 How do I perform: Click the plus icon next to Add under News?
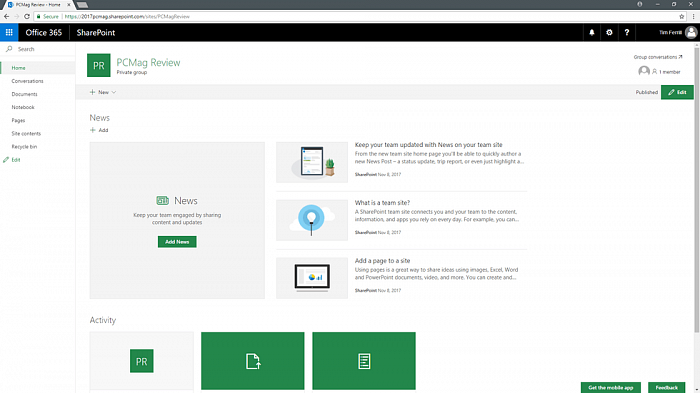[x=92, y=130]
